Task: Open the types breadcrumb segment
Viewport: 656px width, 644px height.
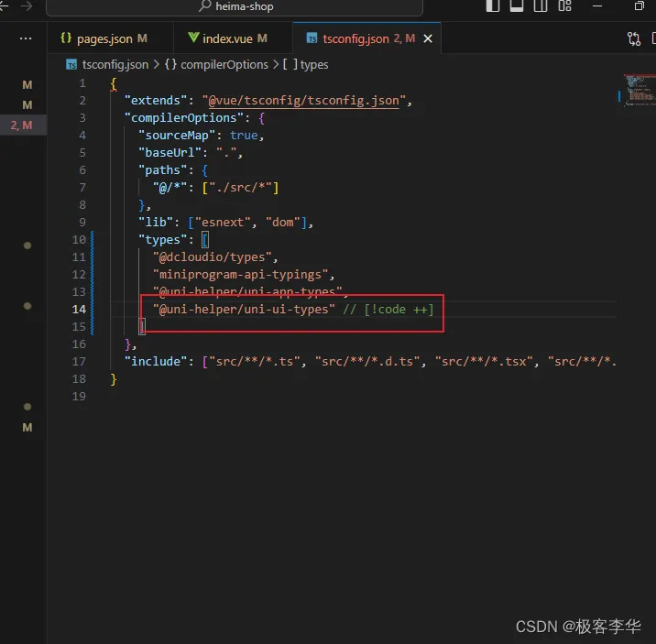Action: click(305, 64)
